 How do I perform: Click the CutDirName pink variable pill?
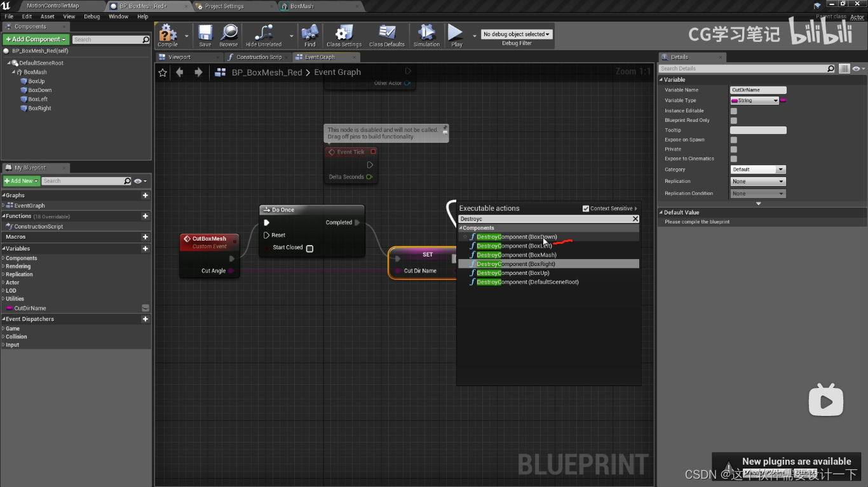point(10,309)
